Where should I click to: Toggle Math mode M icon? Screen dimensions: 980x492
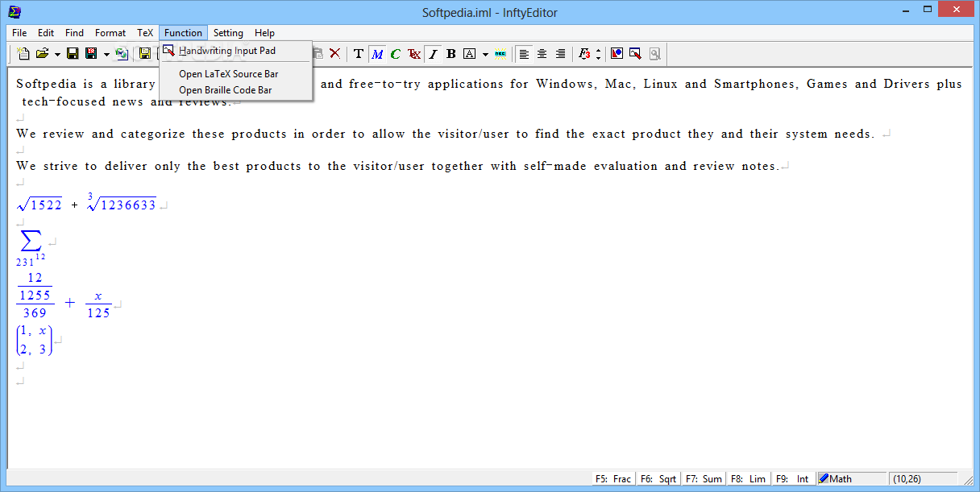377,54
